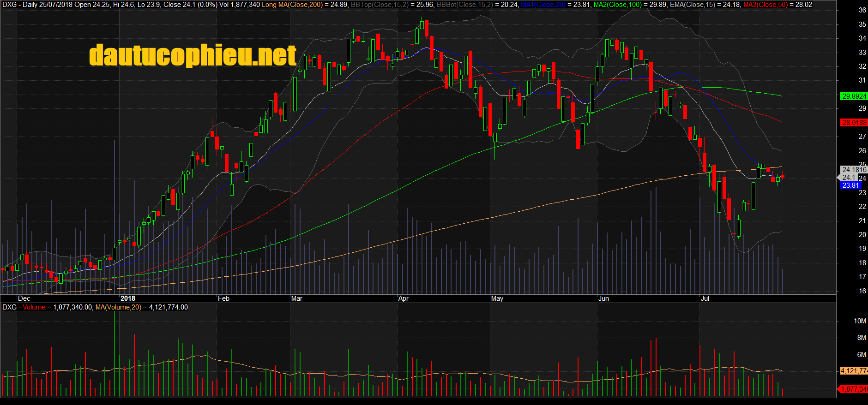Viewport: 868px width, 405px height.
Task: Click the 'Vol 1,877,340' value in chart header
Action: [240, 5]
